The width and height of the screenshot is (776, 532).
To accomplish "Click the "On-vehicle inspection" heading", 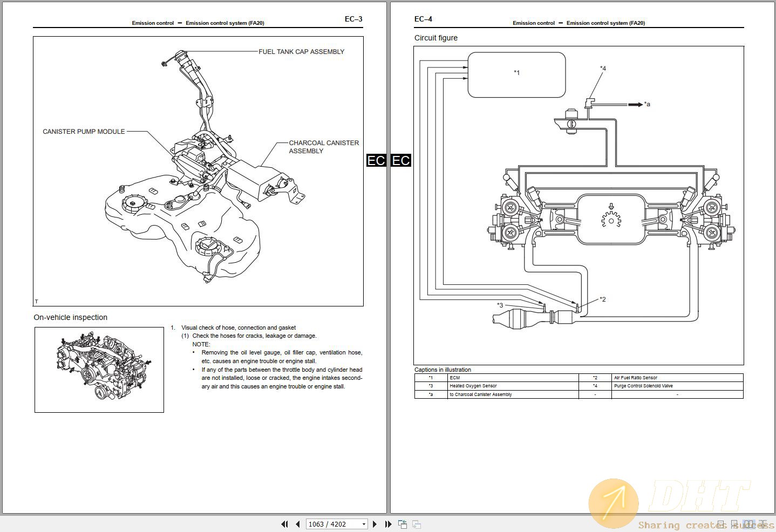I will (x=71, y=317).
